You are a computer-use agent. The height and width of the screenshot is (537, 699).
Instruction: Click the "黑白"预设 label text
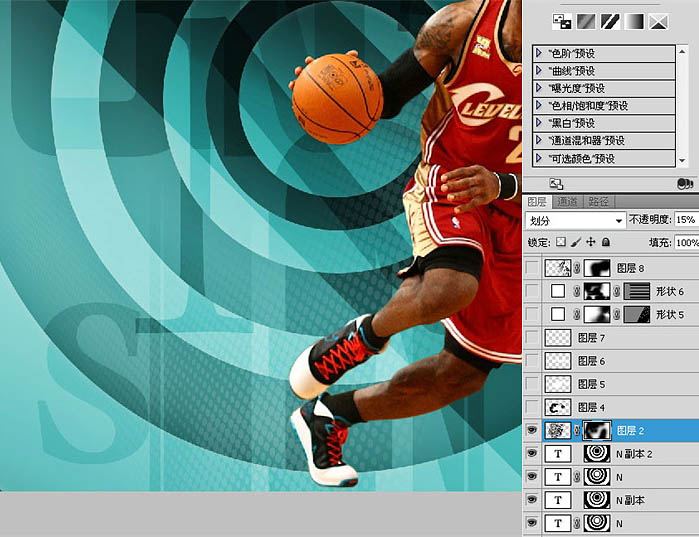coord(572,123)
